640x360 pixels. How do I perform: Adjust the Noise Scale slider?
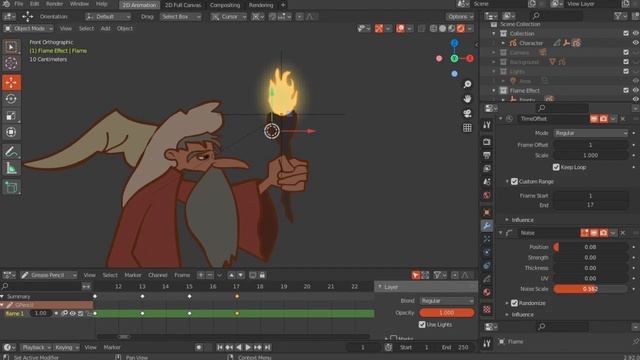point(591,289)
